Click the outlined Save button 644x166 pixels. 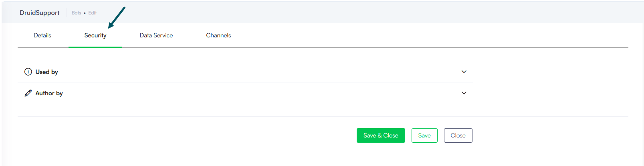424,135
